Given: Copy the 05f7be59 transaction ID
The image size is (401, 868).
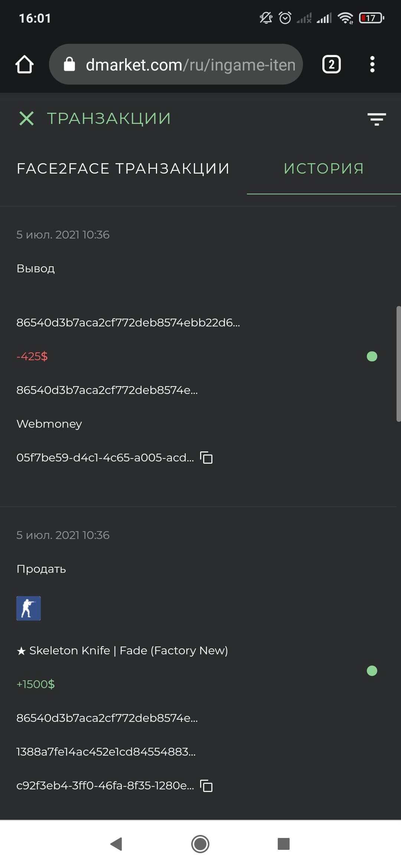Looking at the screenshot, I should (206, 458).
